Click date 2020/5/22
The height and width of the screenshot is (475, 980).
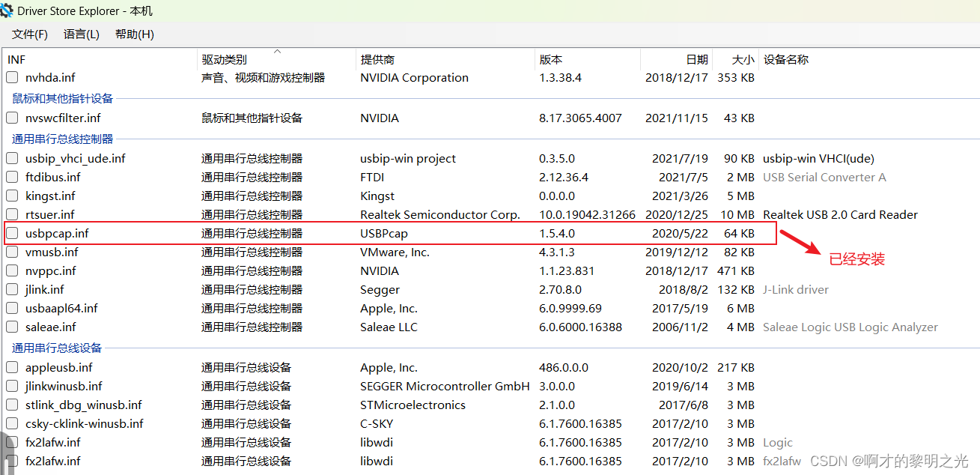click(x=680, y=233)
